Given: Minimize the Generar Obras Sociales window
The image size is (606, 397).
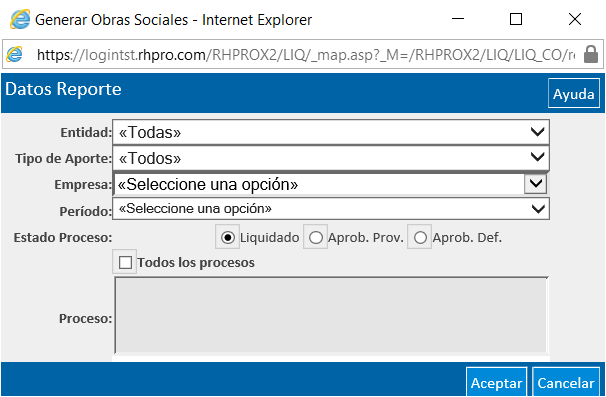Looking at the screenshot, I should [458, 19].
